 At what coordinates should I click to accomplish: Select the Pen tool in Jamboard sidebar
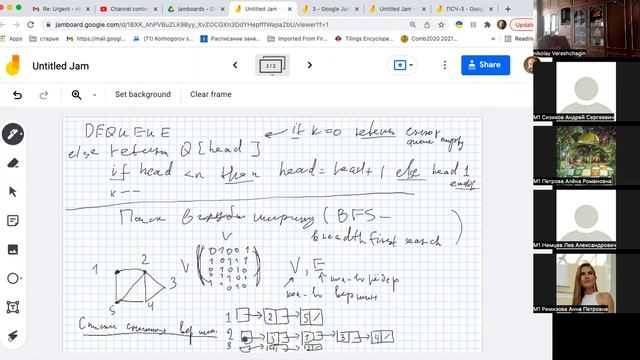13,134
